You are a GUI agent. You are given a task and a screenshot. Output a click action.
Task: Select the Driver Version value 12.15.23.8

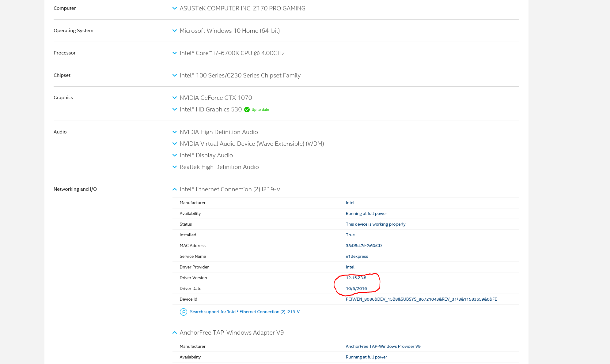(356, 278)
